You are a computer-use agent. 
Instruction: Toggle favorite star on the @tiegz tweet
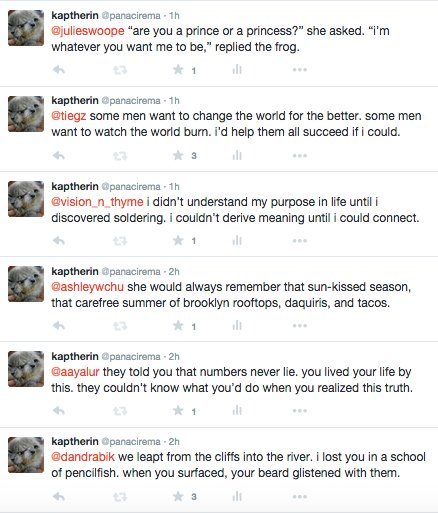178,155
